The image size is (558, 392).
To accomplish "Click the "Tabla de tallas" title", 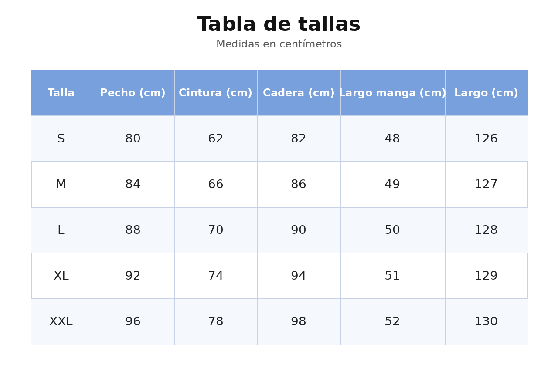I will coord(279,25).
